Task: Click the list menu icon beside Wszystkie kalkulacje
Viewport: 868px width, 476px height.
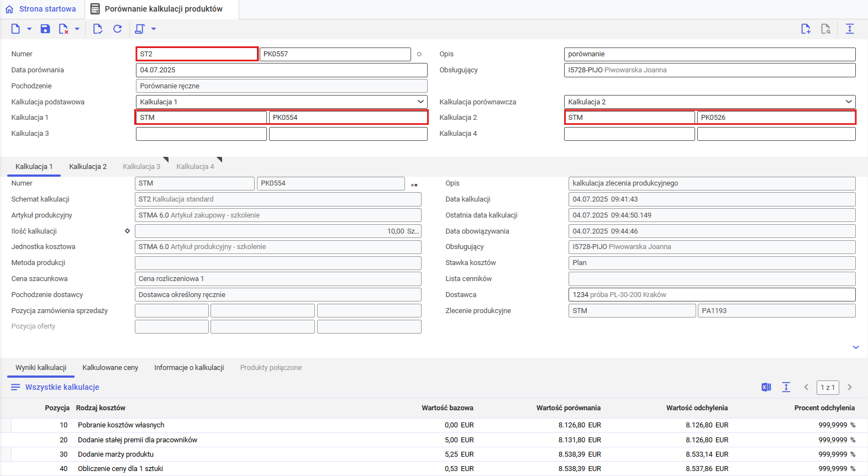Action: (x=15, y=387)
